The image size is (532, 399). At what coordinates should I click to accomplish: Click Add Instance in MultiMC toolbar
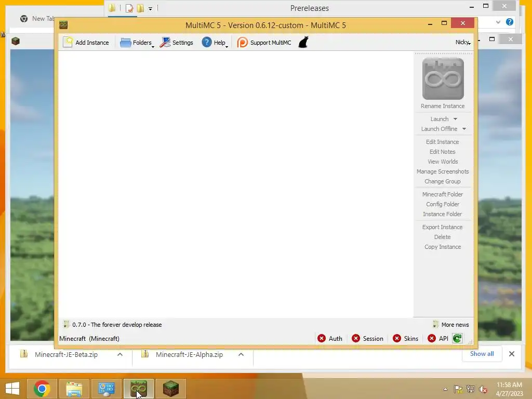[86, 43]
